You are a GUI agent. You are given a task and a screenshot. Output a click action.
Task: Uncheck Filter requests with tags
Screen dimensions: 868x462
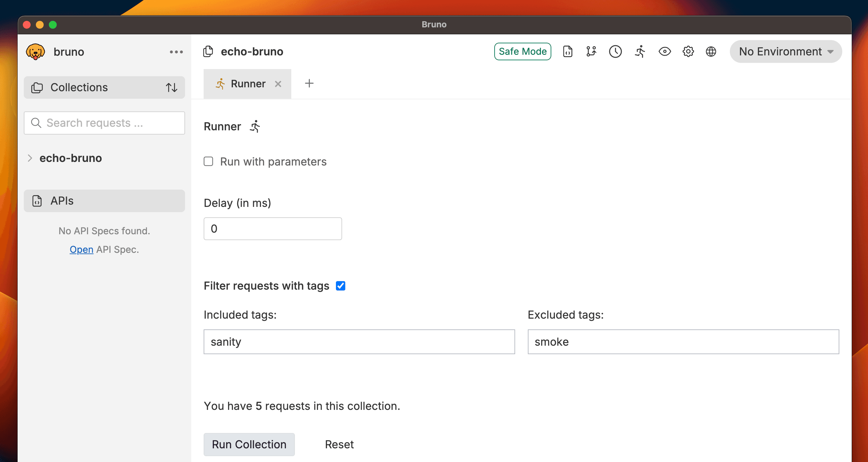point(340,286)
